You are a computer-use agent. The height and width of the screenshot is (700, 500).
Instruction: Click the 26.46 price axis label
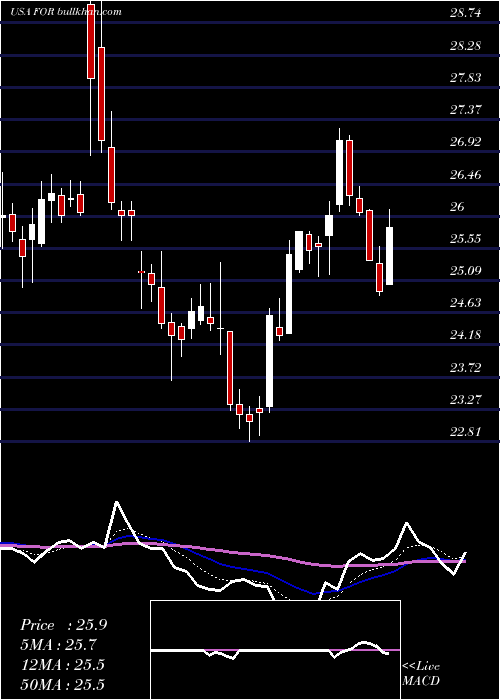click(x=466, y=175)
